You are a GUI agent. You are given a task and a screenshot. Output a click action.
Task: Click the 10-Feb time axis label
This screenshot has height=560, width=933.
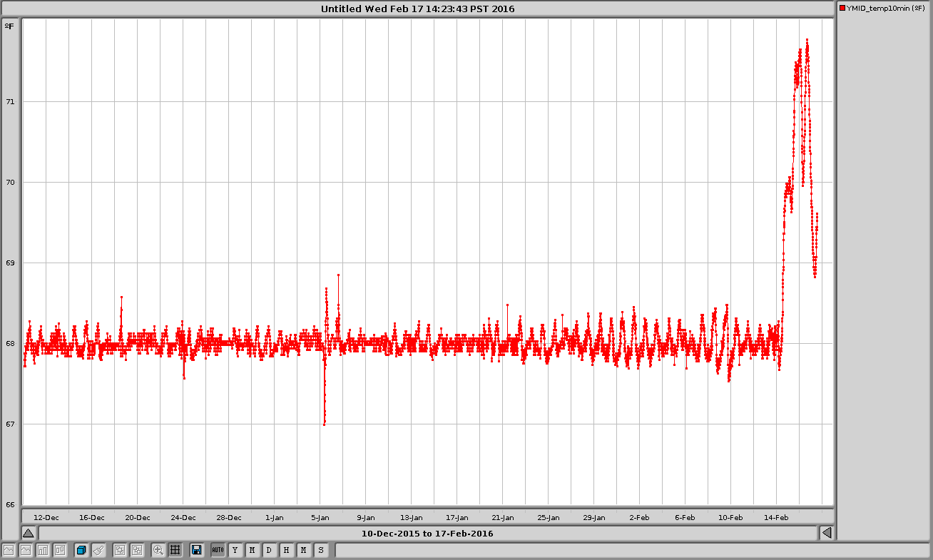[731, 517]
